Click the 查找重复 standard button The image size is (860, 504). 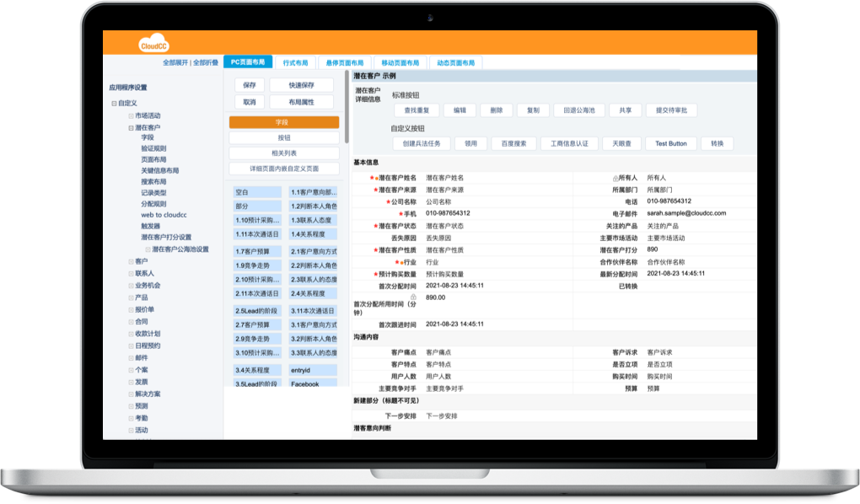(x=417, y=110)
